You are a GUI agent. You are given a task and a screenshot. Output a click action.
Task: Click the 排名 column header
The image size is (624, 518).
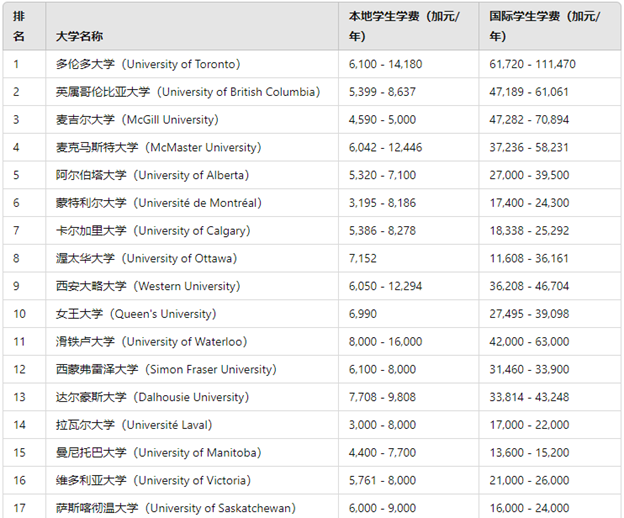24,26
